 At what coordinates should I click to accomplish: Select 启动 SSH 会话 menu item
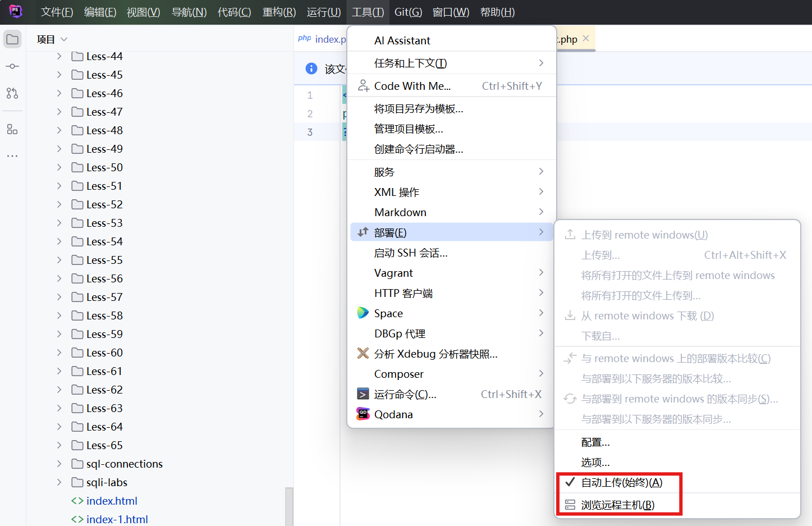[411, 253]
